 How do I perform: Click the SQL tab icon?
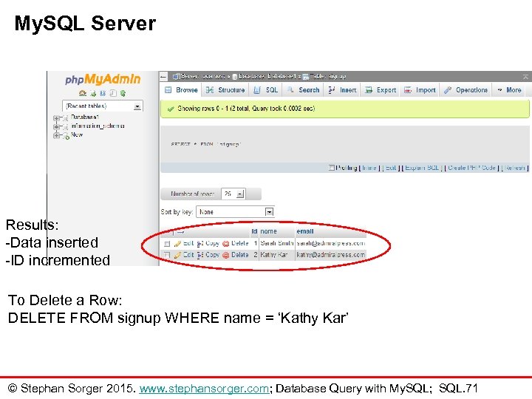coord(258,90)
